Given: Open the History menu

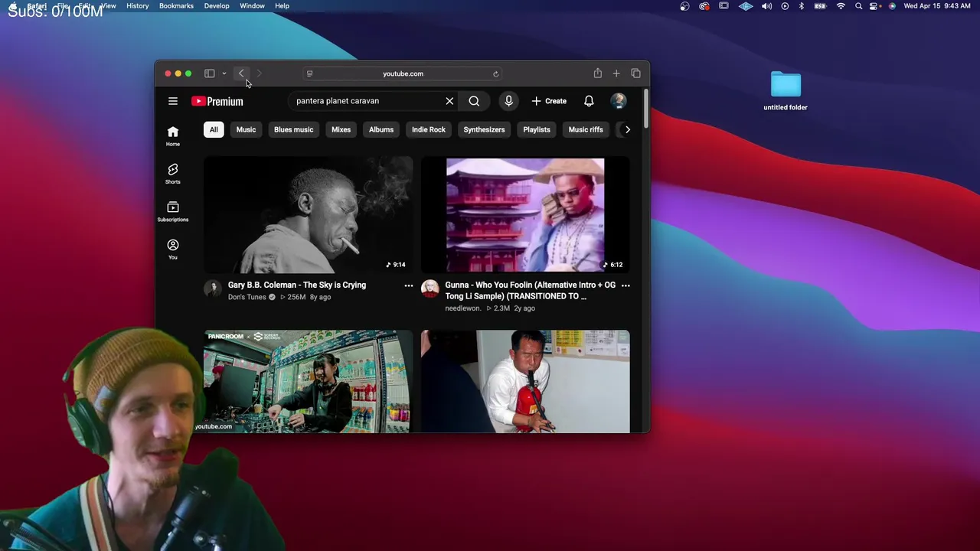Looking at the screenshot, I should pos(138,6).
